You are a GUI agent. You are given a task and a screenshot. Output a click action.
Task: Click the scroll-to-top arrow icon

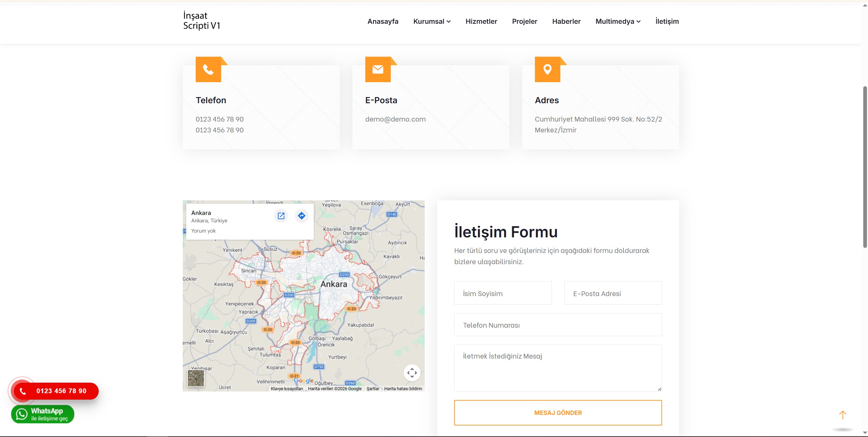click(843, 415)
